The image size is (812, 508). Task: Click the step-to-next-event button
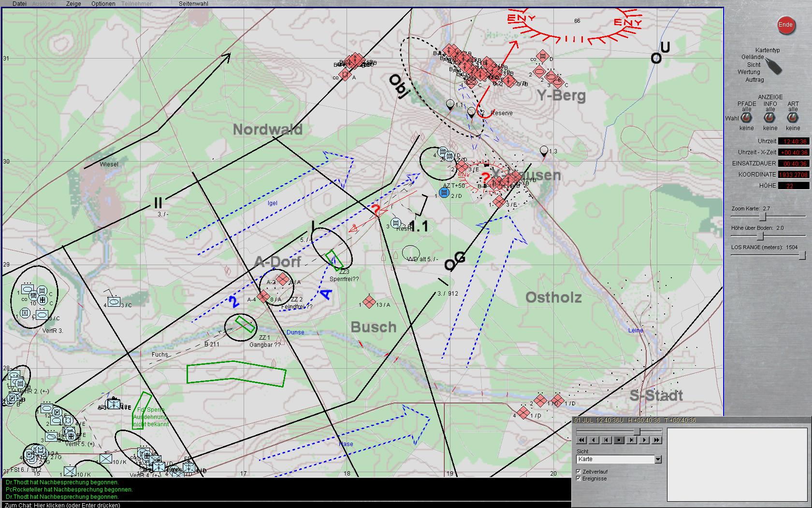click(x=632, y=440)
